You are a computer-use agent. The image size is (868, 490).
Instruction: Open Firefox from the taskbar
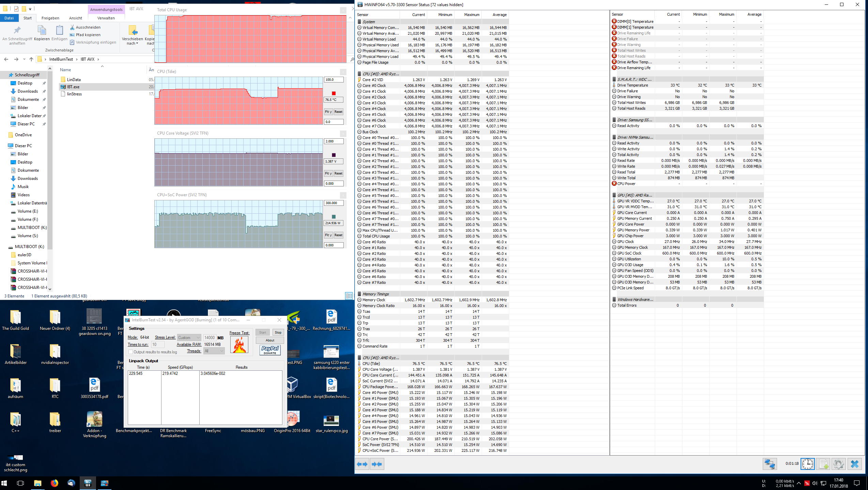(55, 483)
